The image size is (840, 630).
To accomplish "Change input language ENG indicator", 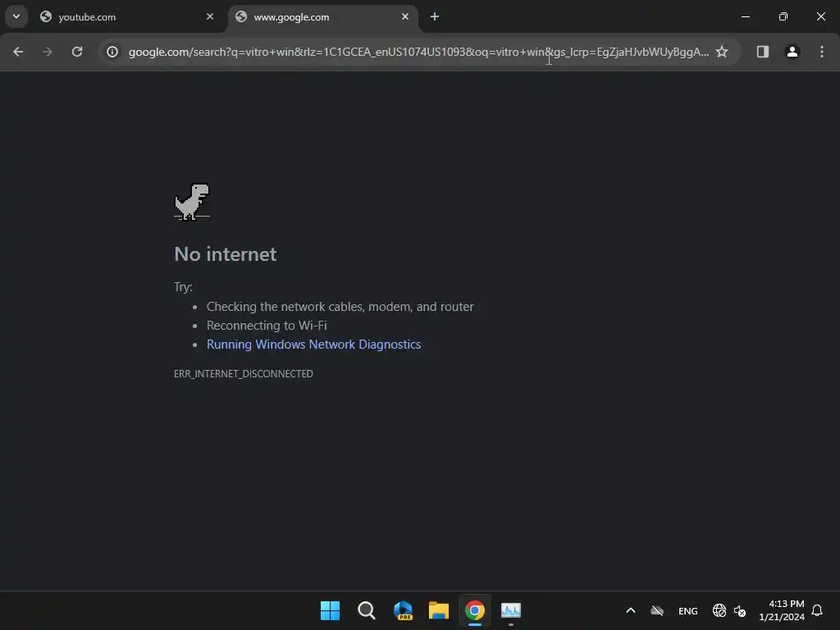I will pyautogui.click(x=688, y=611).
